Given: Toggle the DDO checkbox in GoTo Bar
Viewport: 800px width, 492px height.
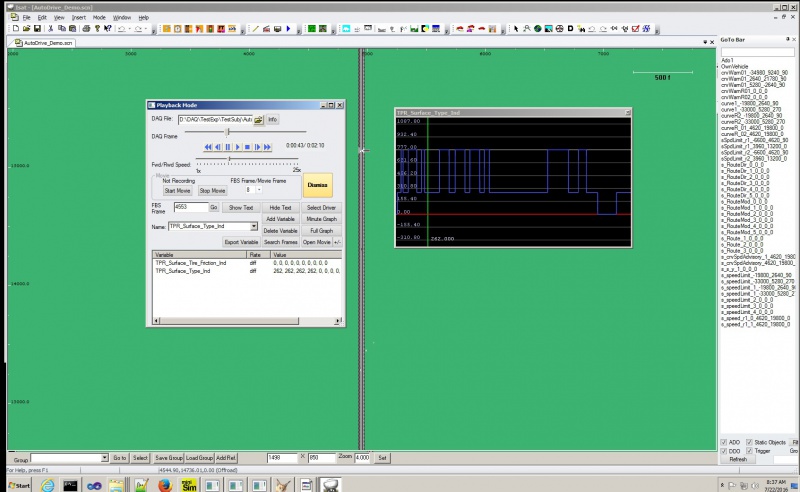Looking at the screenshot, I should [723, 451].
